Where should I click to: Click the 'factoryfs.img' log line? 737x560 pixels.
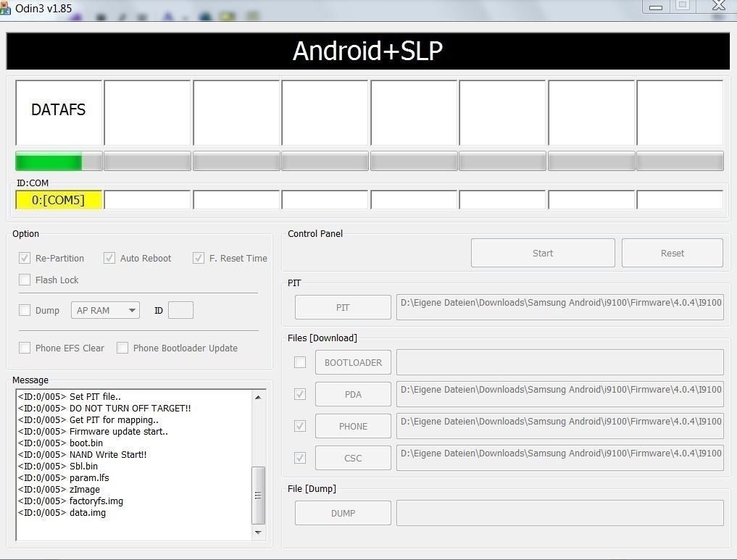70,501
